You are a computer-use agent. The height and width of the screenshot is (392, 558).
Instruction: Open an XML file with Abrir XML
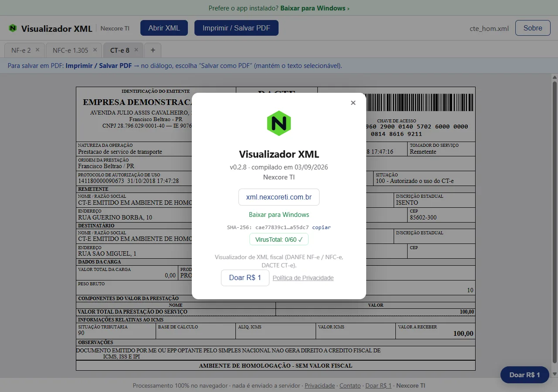pyautogui.click(x=164, y=28)
